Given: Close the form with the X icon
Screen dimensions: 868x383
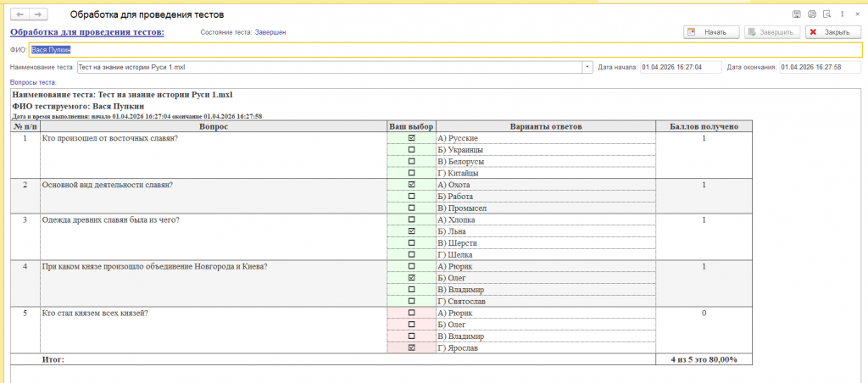Looking at the screenshot, I should tap(855, 14).
